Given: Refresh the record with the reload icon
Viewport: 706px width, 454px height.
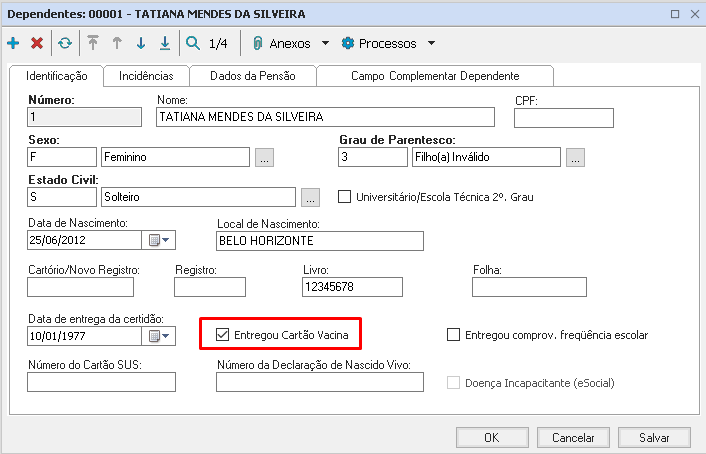Looking at the screenshot, I should coord(65,43).
